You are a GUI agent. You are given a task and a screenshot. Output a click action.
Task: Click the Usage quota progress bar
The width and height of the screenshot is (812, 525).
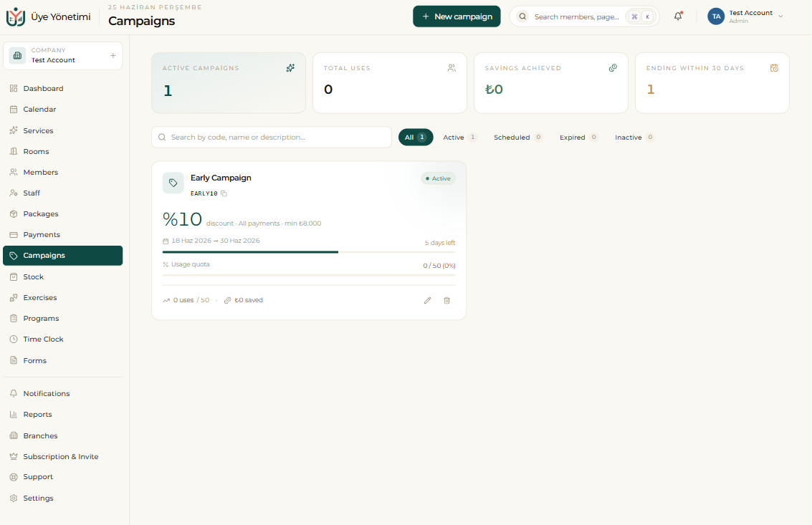tap(309, 275)
